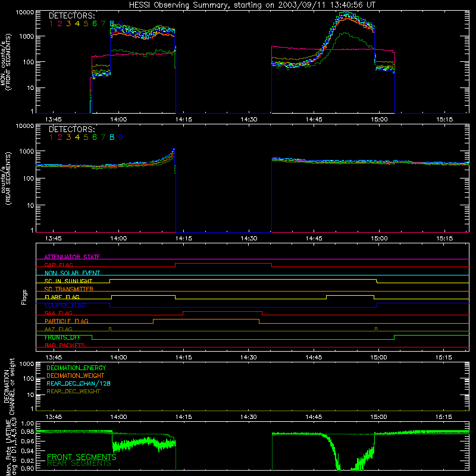
Task: Select blue detector 9 in rear segments legend
Action: 121,137
